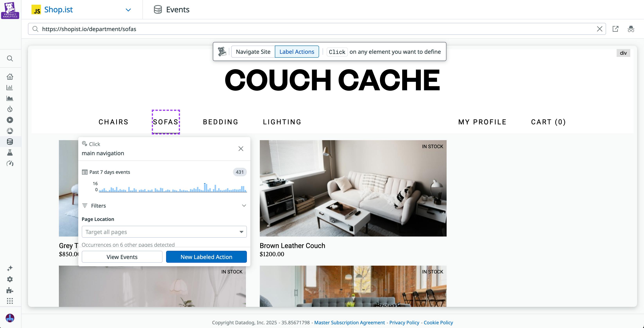Open the Events database icon in the sidebar
The image size is (644, 328).
(x=10, y=142)
